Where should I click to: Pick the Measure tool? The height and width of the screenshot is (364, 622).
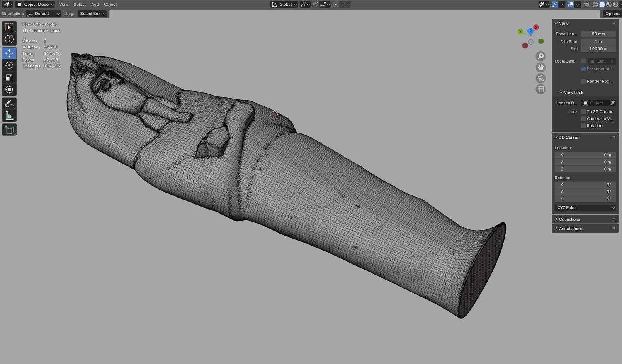(x=9, y=116)
